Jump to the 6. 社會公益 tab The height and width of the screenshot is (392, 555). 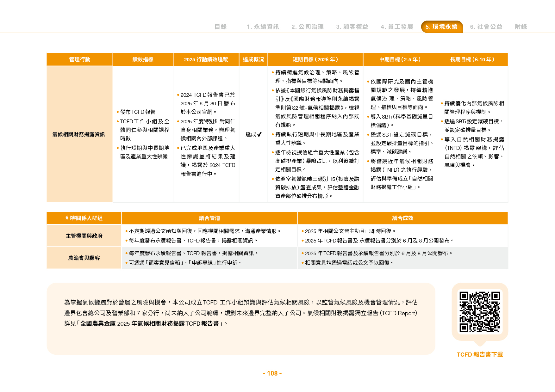coord(486,27)
